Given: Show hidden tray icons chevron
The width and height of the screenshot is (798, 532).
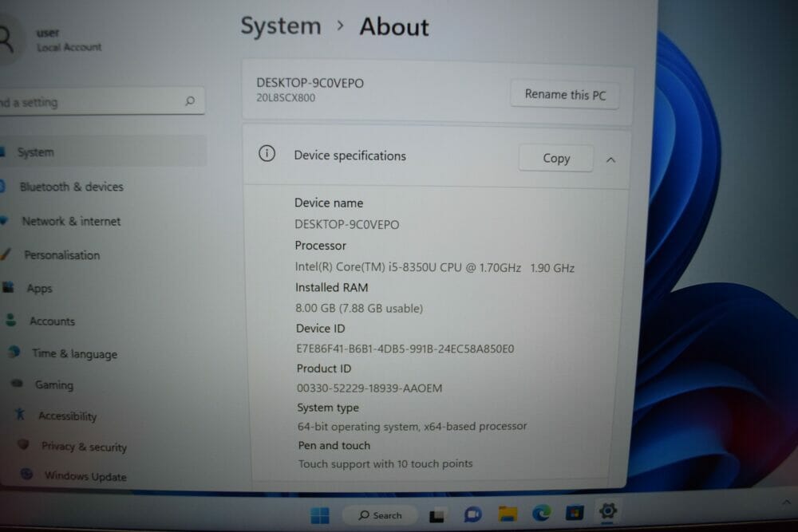Looking at the screenshot, I should (786, 502).
